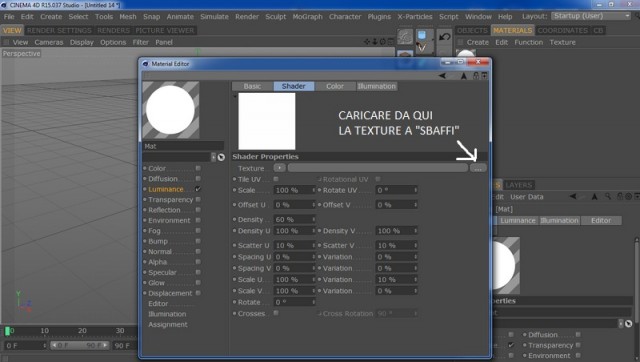640x362 pixels.
Task: Enable the Diffusion channel checkbox in Material Editor
Action: (198, 178)
